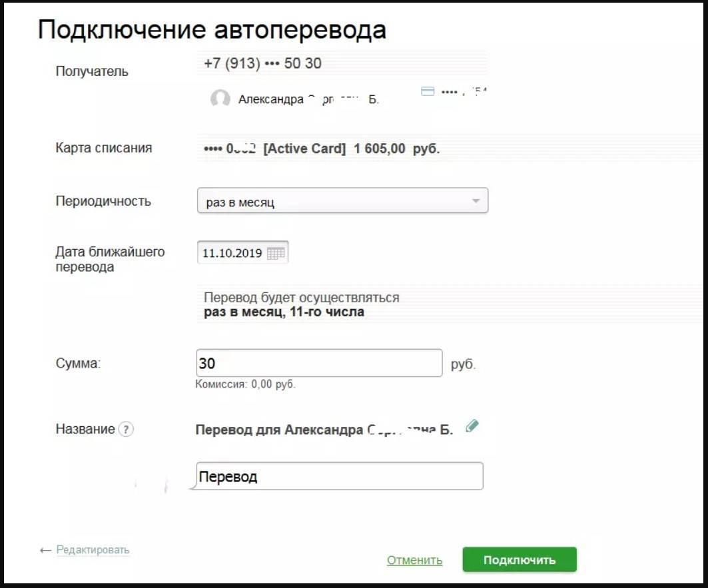Open the help question mark next to Название
Image resolution: width=708 pixels, height=588 pixels.
pyautogui.click(x=126, y=430)
